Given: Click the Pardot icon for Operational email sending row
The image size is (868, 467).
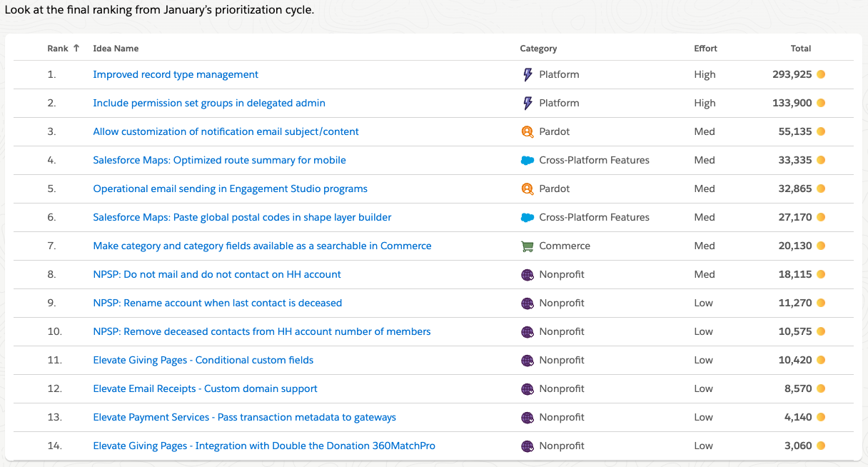Looking at the screenshot, I should tap(528, 189).
